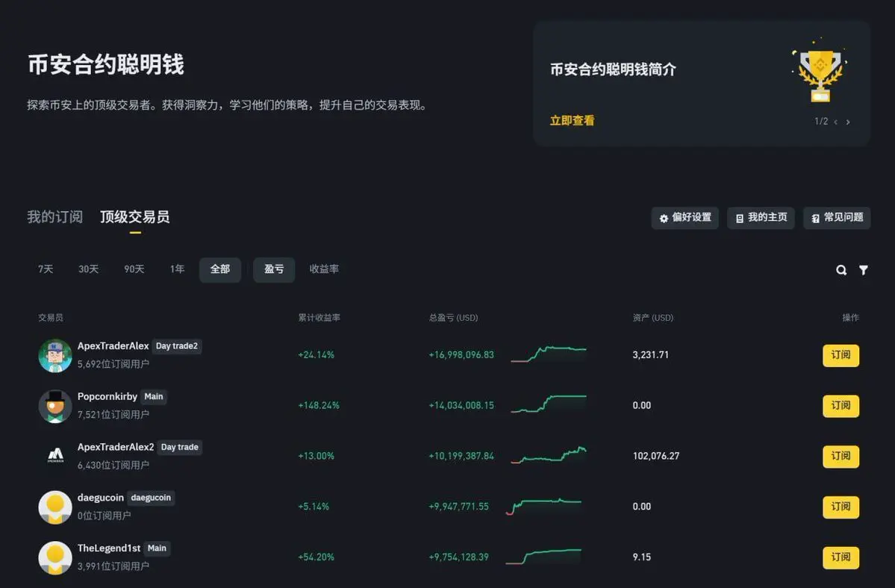Open TheLegend1st avatar
The width and height of the screenshot is (895, 588).
coord(54,557)
